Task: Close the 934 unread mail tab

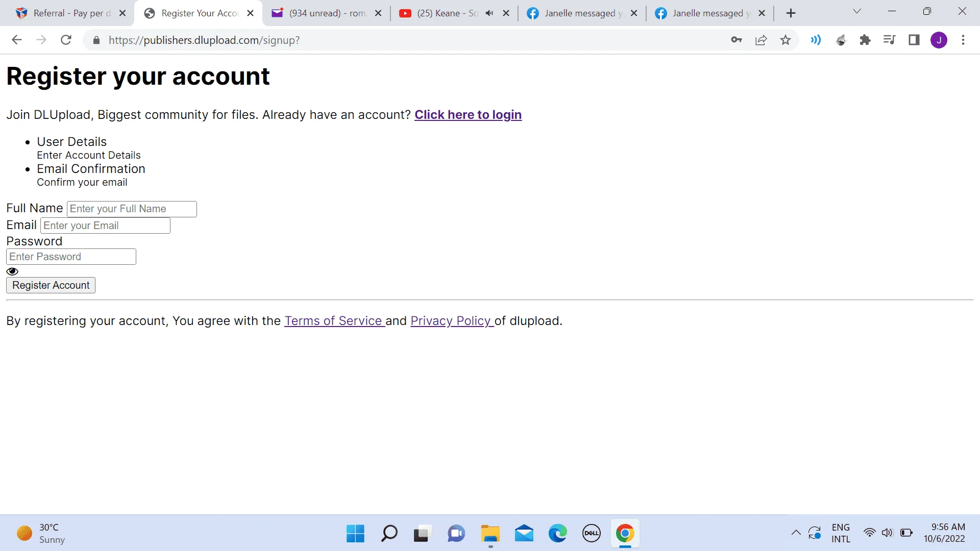Action: [x=378, y=13]
